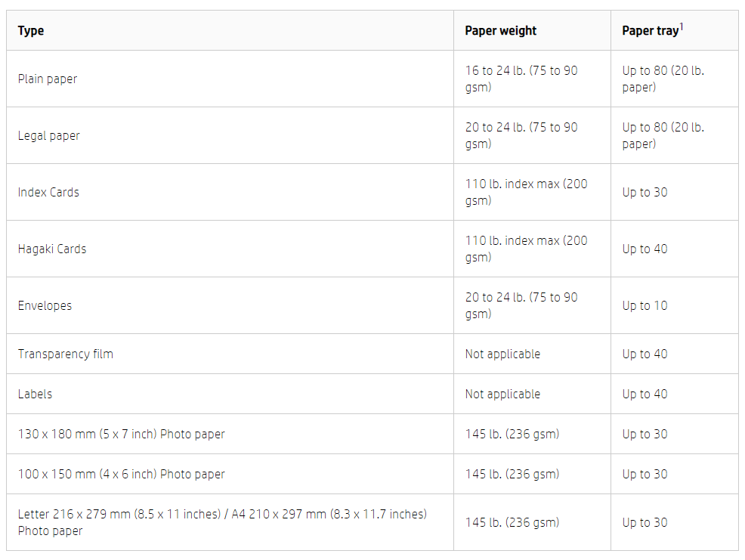
Task: Click Not applicable in the Labels row
Action: click(502, 394)
